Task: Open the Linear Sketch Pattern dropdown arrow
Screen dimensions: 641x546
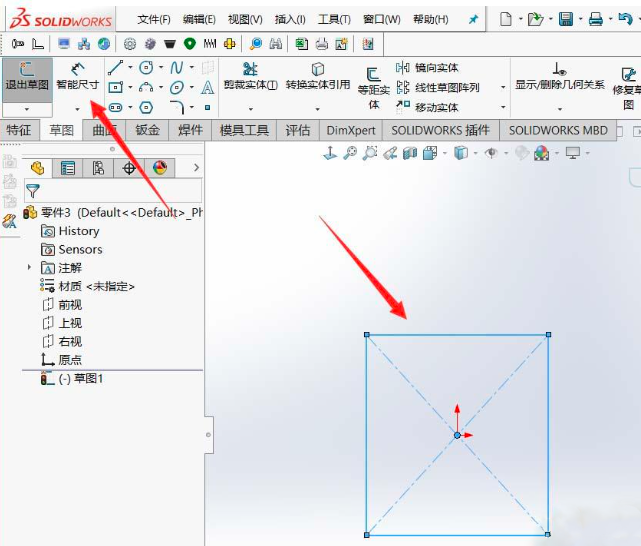Action: 503,87
